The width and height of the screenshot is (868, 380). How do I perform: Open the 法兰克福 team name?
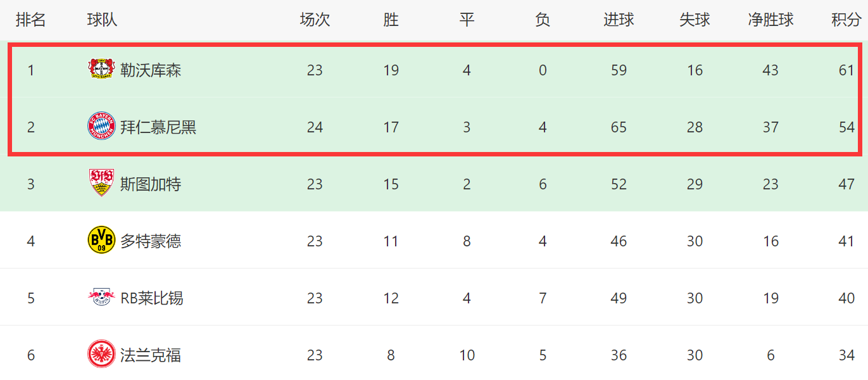[x=151, y=355]
